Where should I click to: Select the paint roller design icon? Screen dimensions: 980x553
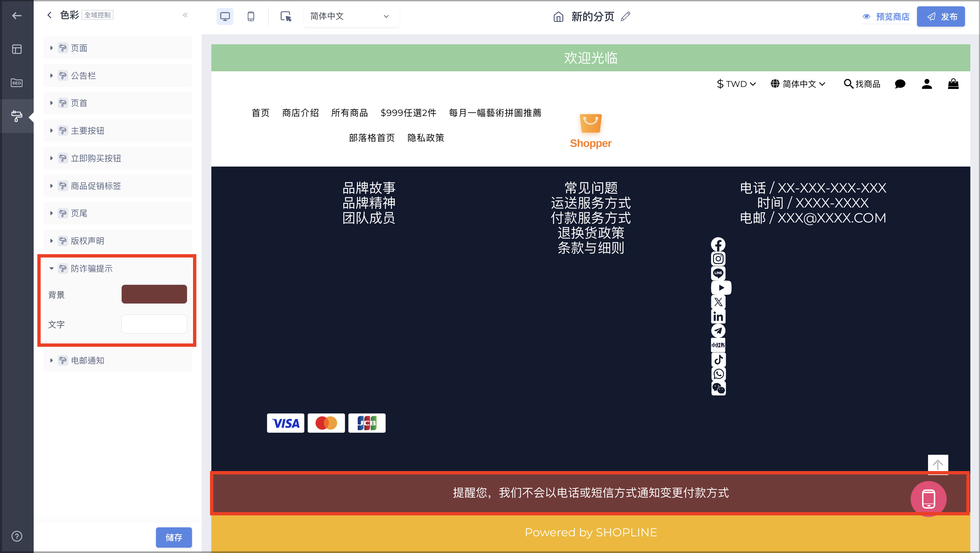17,116
